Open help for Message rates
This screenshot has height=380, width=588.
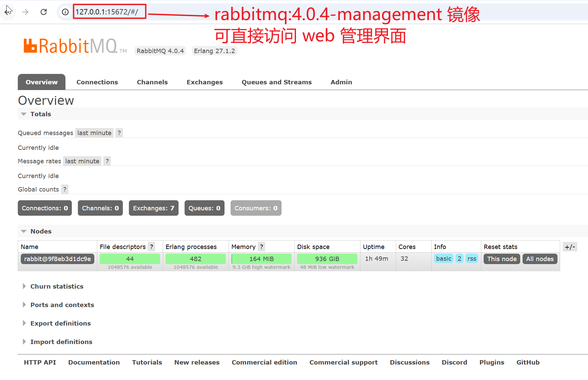107,161
